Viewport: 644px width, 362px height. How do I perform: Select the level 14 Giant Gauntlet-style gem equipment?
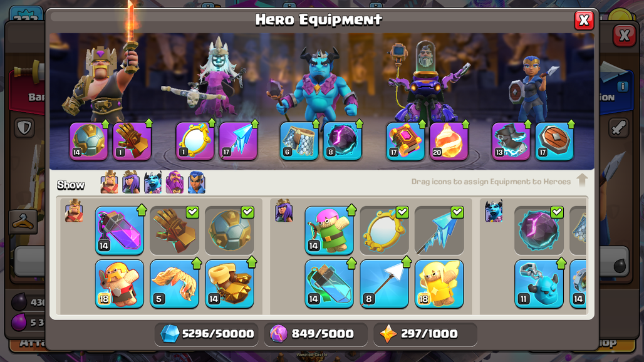tap(120, 230)
